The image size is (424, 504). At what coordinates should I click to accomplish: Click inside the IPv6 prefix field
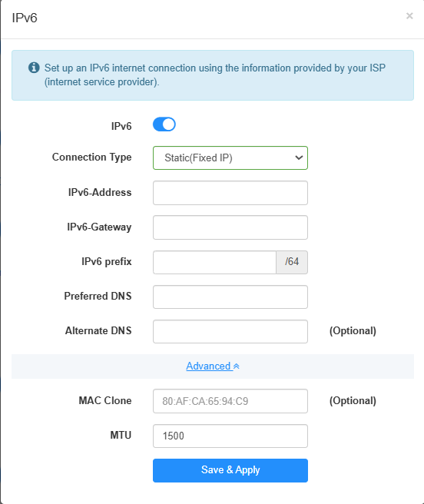pos(214,262)
